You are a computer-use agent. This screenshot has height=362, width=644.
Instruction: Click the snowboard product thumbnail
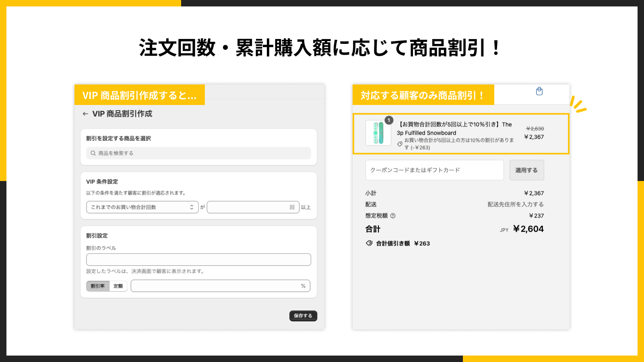pyautogui.click(x=378, y=133)
